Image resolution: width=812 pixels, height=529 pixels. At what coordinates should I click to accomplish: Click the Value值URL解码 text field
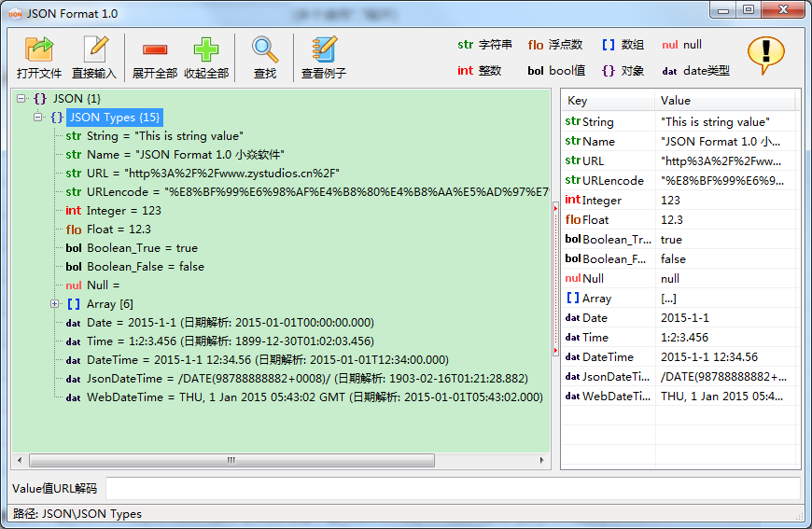[x=453, y=488]
